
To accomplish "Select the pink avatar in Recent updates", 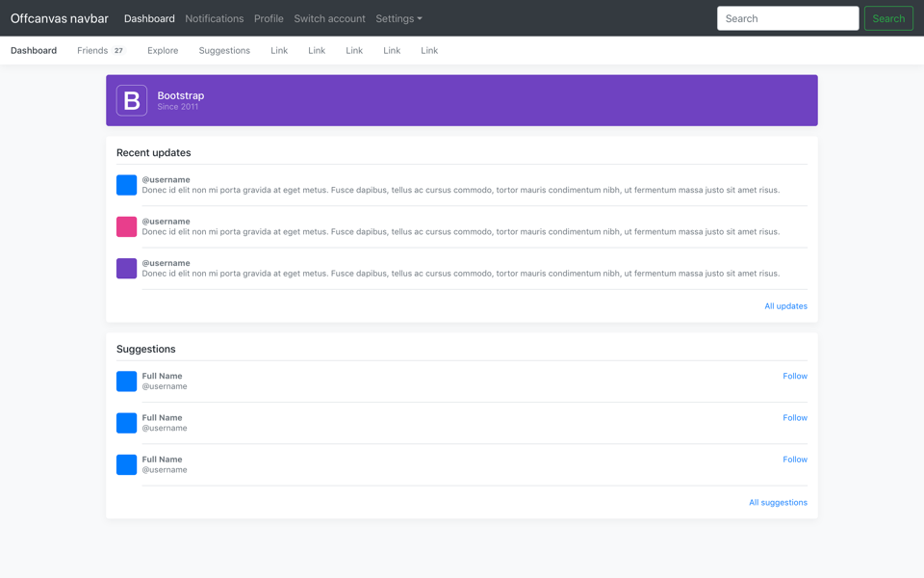I will tap(126, 226).
